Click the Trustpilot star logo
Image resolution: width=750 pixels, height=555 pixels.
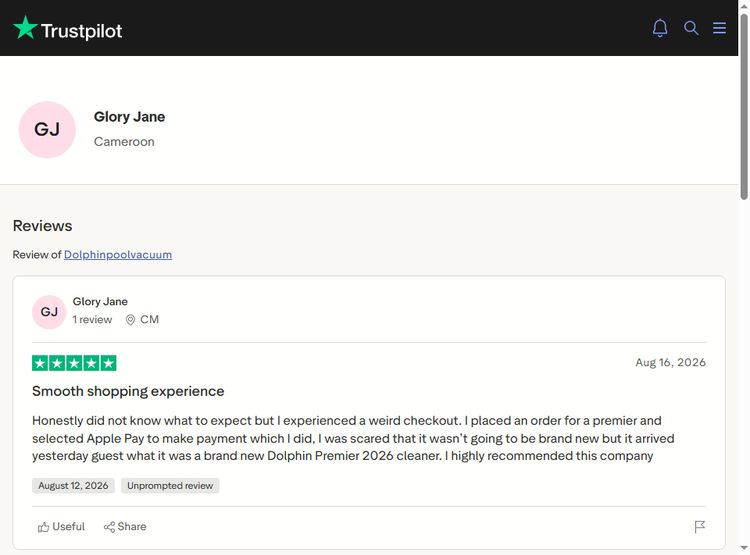(25, 28)
